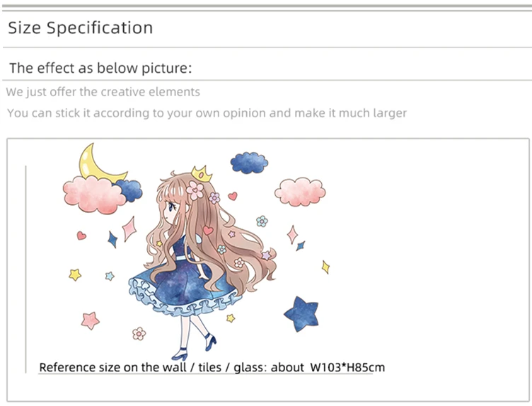Screen dimensions: 532x406
Task: Select the small yellow star on the left
Action: pyautogui.click(x=75, y=274)
